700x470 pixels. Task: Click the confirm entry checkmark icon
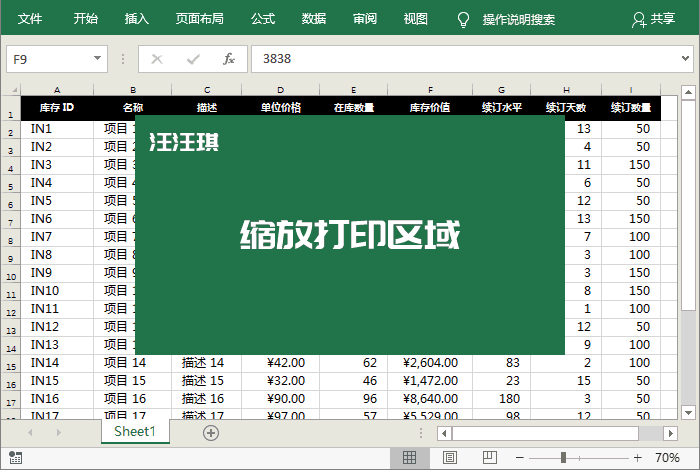tap(193, 59)
